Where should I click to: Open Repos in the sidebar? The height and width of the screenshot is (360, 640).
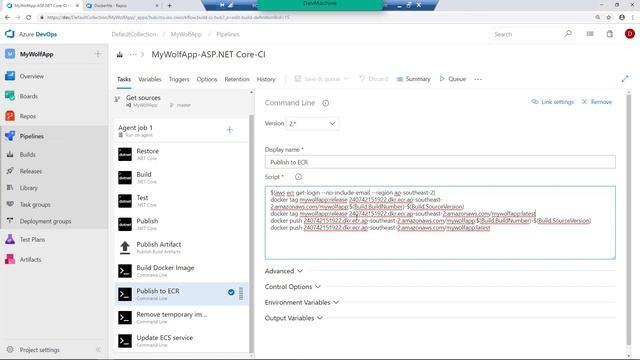tap(28, 116)
